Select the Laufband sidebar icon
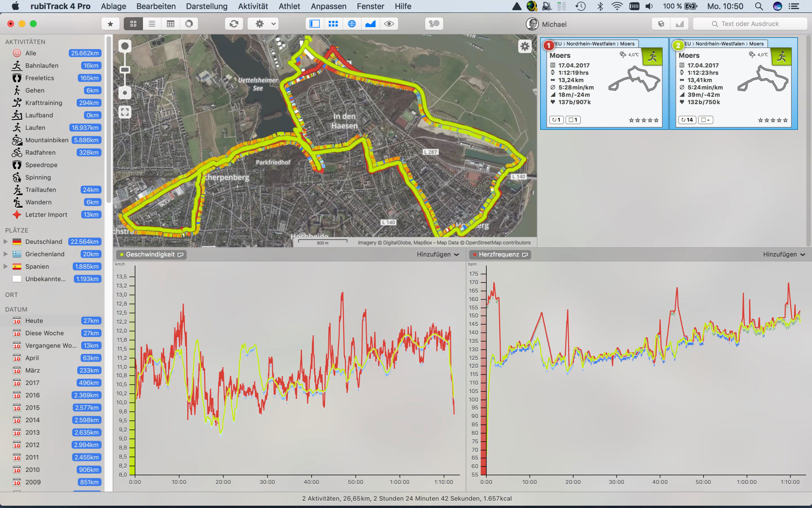812x508 pixels. (17, 115)
